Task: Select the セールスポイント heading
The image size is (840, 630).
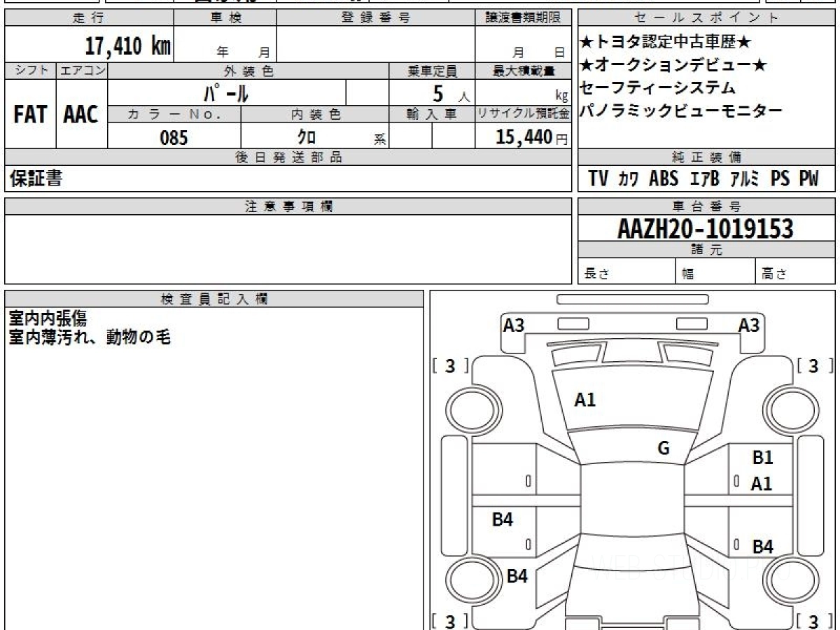Action: coord(706,19)
